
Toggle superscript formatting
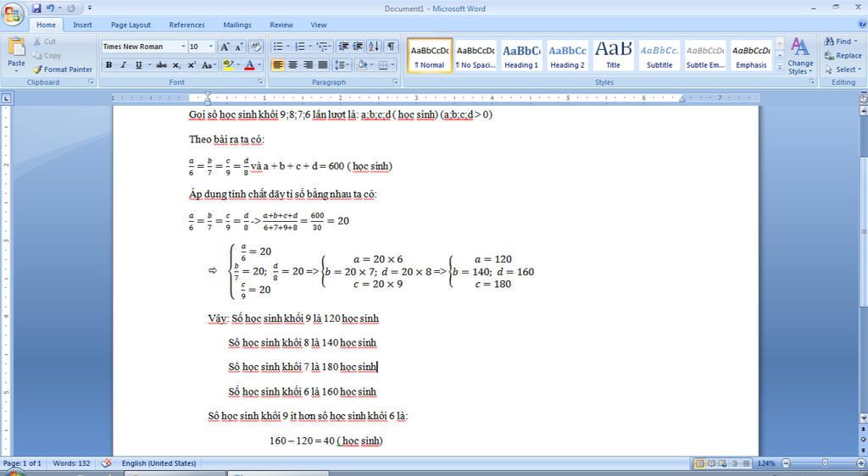[192, 65]
